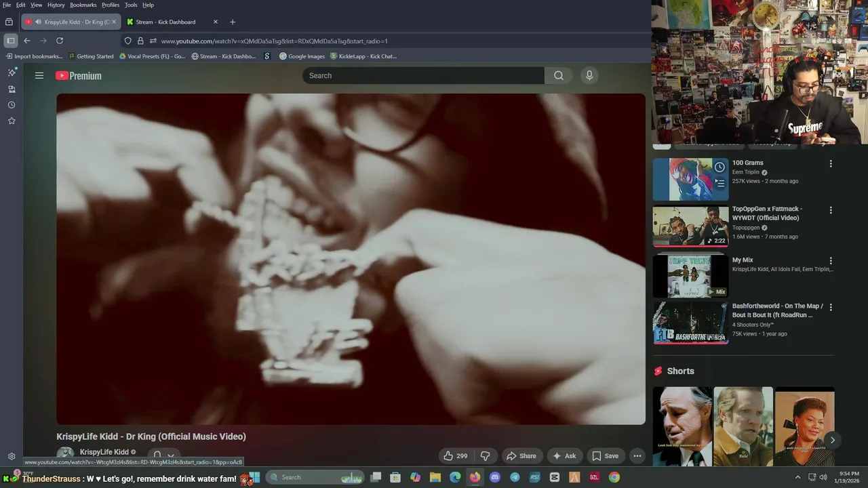The image size is (868, 488).
Task: Click the main video player to pause
Action: 351,259
